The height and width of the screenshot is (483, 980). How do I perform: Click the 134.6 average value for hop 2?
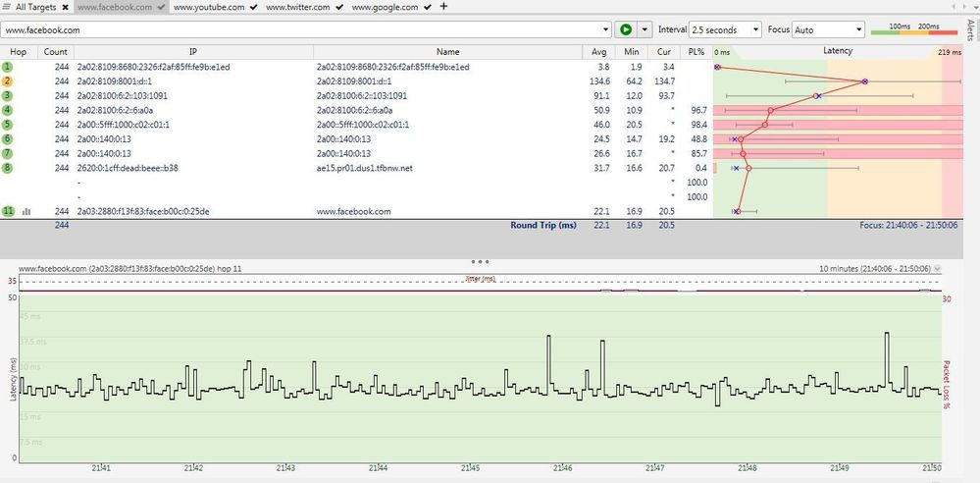click(x=599, y=81)
